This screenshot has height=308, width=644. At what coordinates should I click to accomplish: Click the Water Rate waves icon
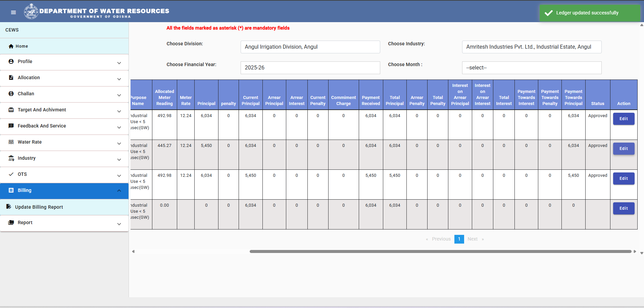click(11, 142)
